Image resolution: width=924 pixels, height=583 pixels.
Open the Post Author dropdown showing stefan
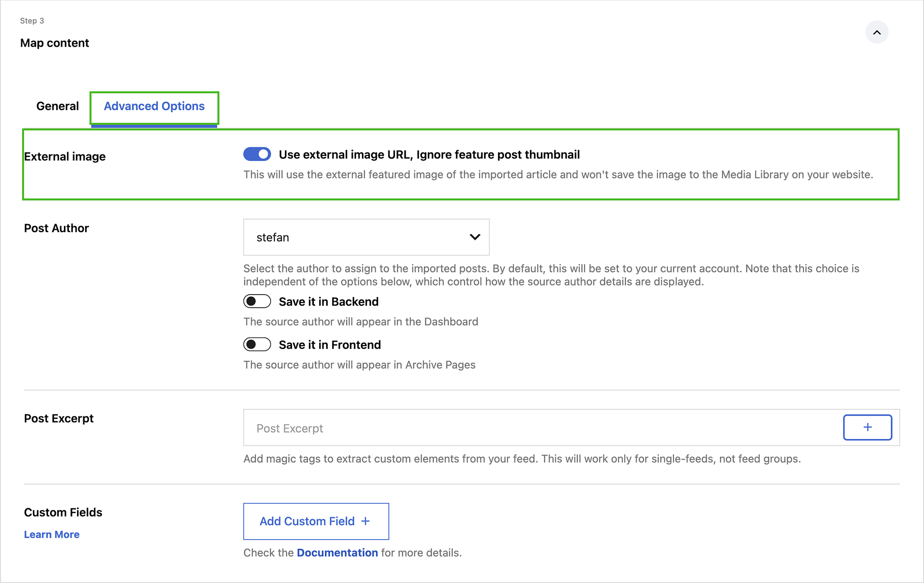pos(366,237)
